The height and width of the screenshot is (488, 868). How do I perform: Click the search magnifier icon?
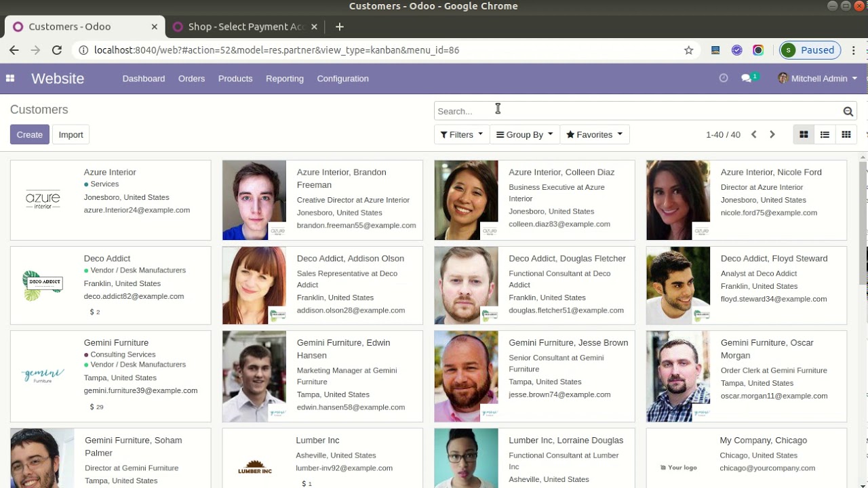click(848, 111)
